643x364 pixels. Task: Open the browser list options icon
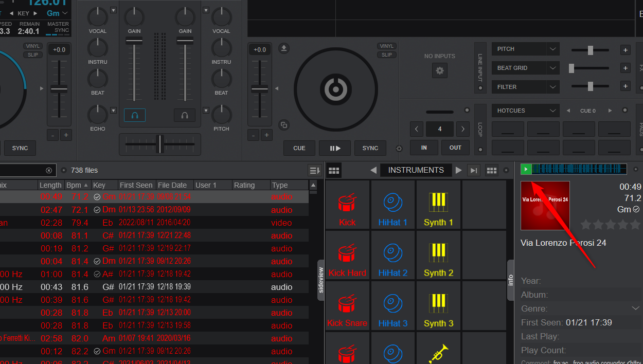315,170
